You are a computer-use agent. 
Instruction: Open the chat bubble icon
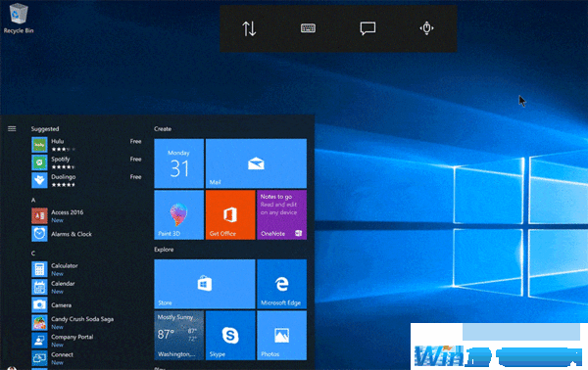click(367, 28)
